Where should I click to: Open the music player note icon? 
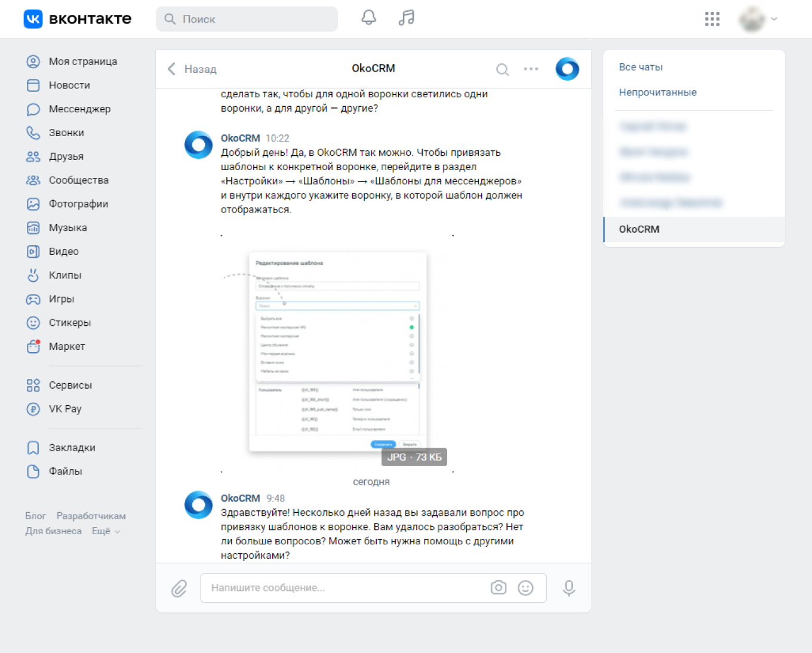[407, 18]
